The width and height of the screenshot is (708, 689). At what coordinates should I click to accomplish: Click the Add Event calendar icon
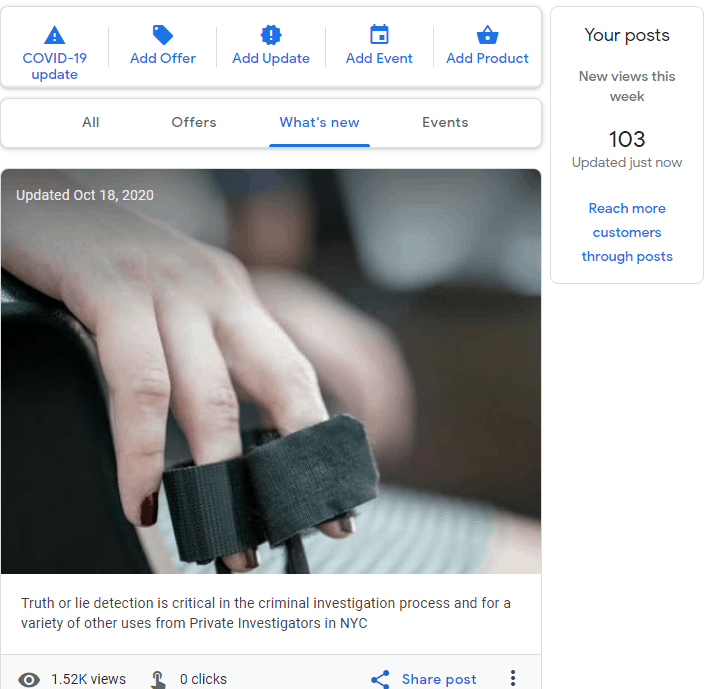tap(379, 35)
